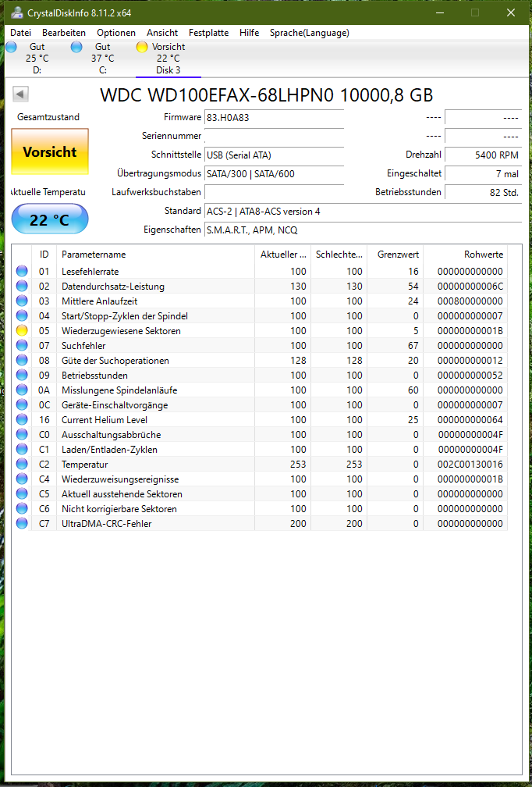Viewport: 532px width, 787px height.
Task: Click the status orb for Mittlere Anlaufzeit row
Action: (22, 301)
